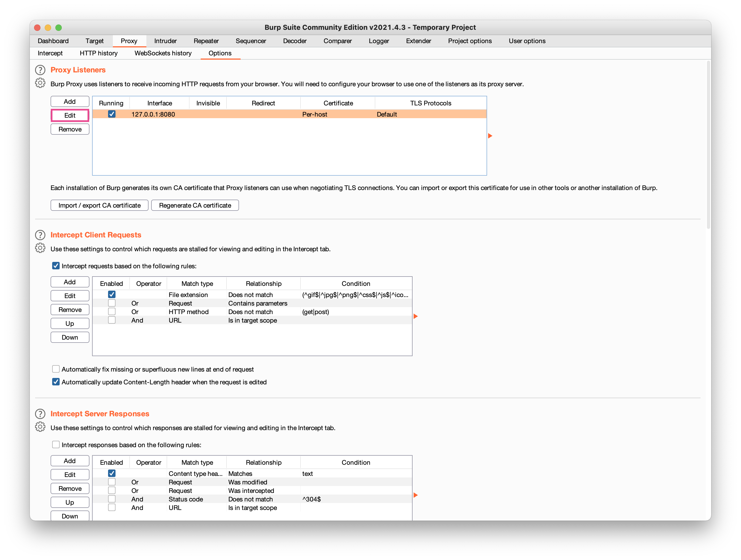Enable automatically fix missing new lines option

56,369
